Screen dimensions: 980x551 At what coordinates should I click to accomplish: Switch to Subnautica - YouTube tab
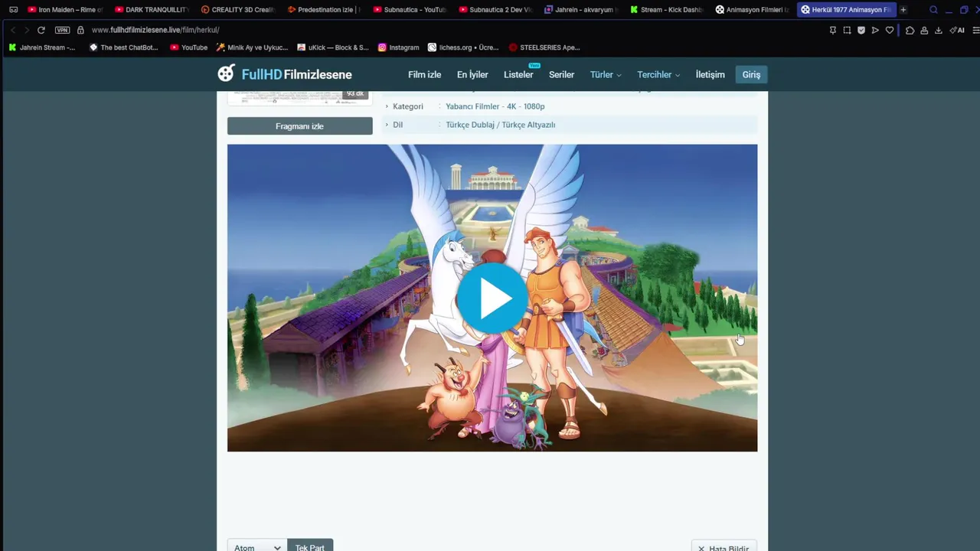(x=410, y=10)
